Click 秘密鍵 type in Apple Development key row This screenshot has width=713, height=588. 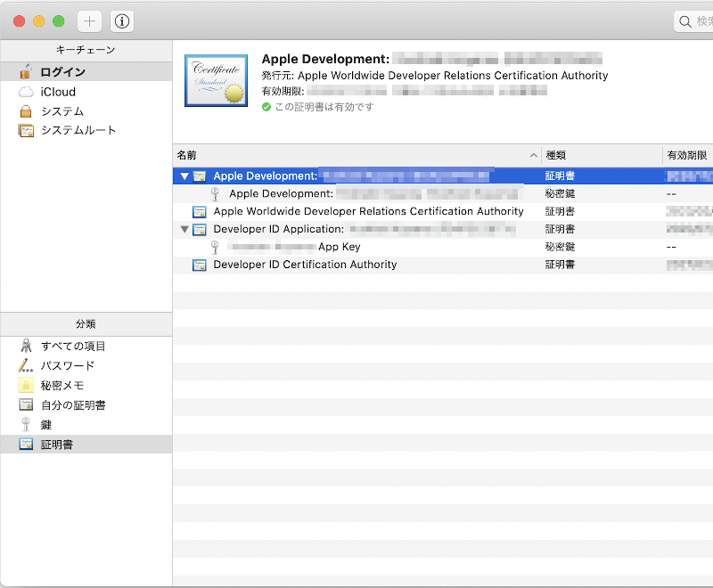click(560, 193)
